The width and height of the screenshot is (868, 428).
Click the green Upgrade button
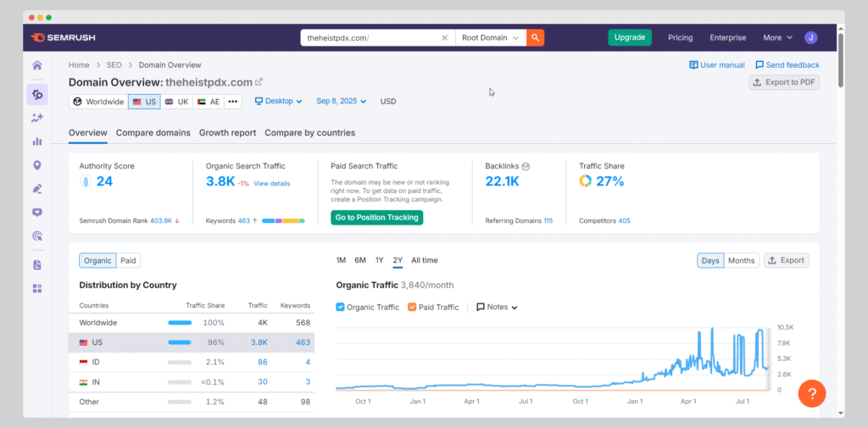point(629,37)
